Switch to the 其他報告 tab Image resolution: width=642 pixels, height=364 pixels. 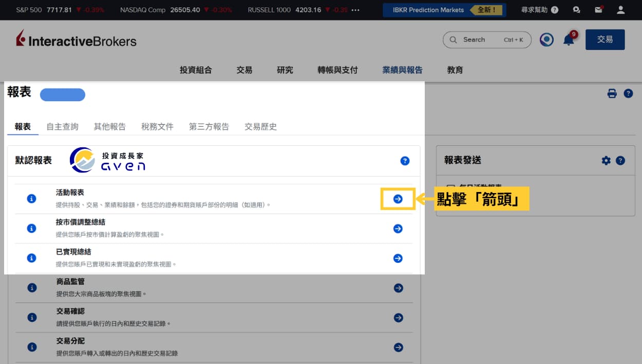coord(110,126)
